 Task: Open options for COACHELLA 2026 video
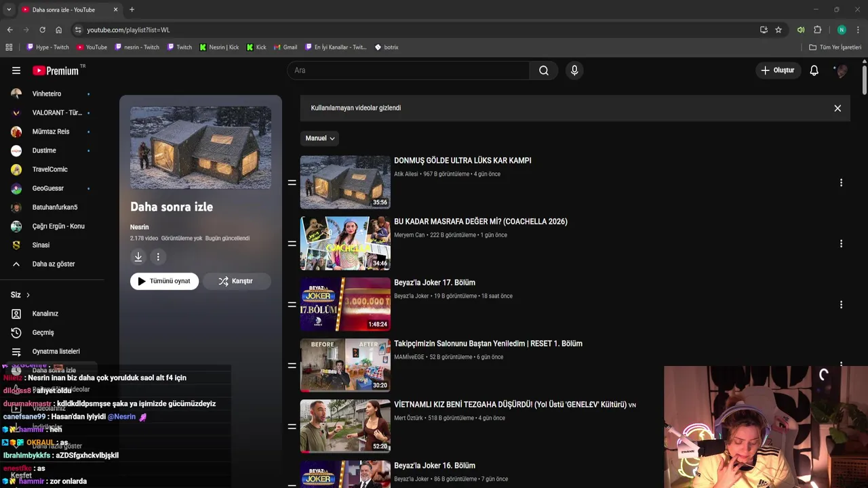(841, 244)
